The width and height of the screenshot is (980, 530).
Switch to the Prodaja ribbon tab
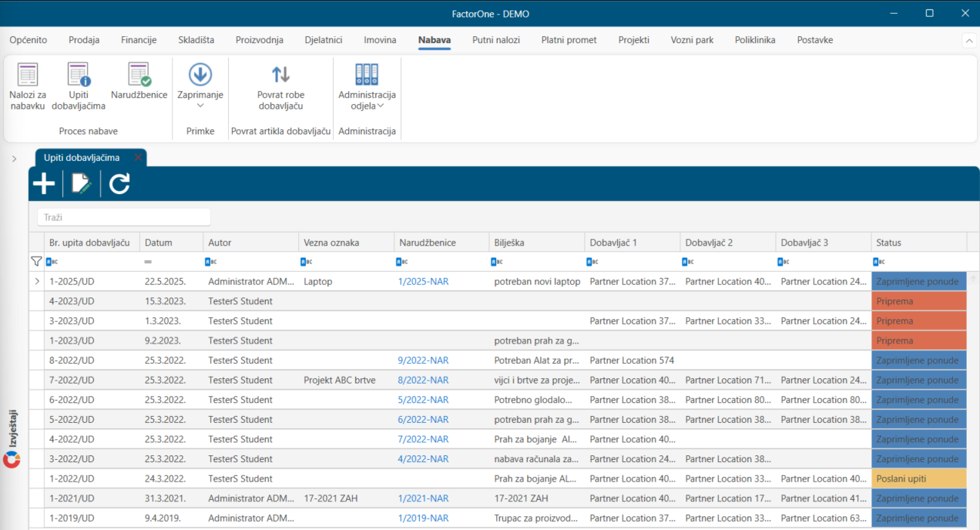point(84,40)
